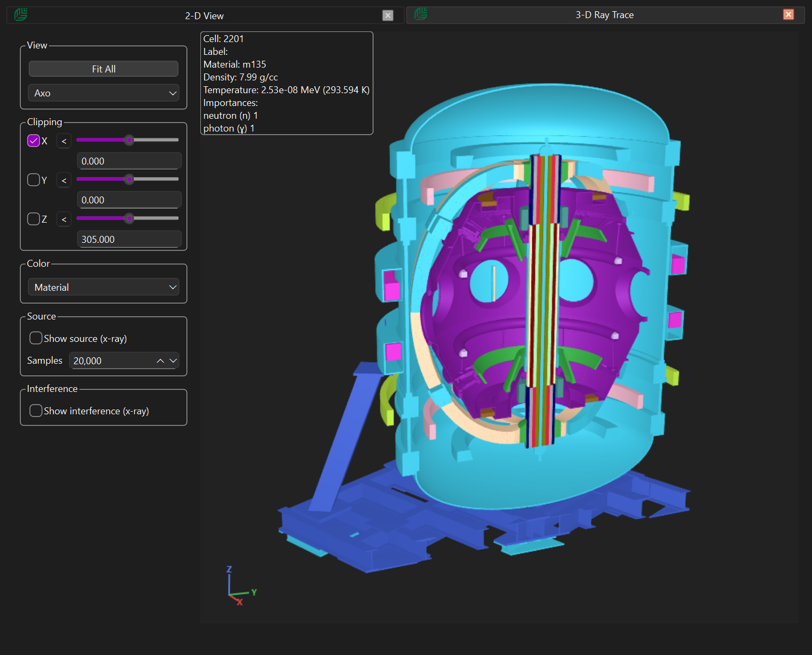Click the Z clipping value 305.000 field
Image resolution: width=812 pixels, height=655 pixels.
coord(129,239)
